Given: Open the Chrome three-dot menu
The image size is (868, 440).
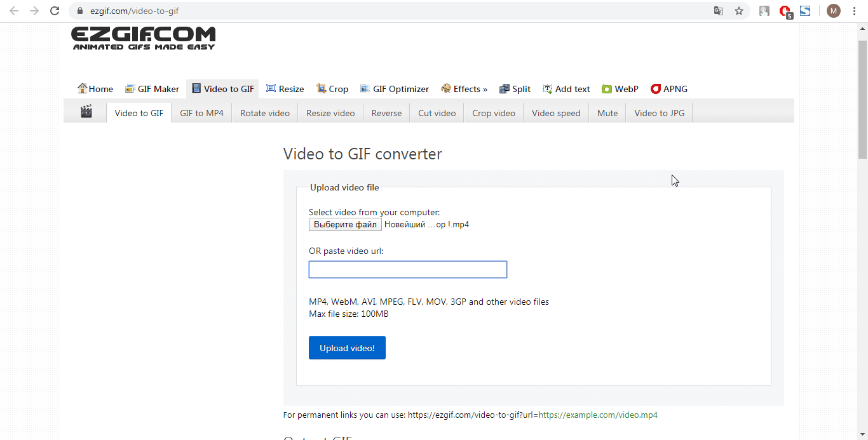Looking at the screenshot, I should click(854, 11).
